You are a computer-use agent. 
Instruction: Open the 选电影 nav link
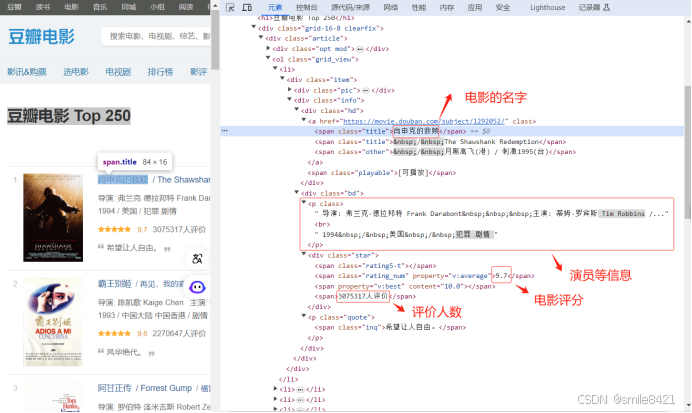click(x=76, y=71)
